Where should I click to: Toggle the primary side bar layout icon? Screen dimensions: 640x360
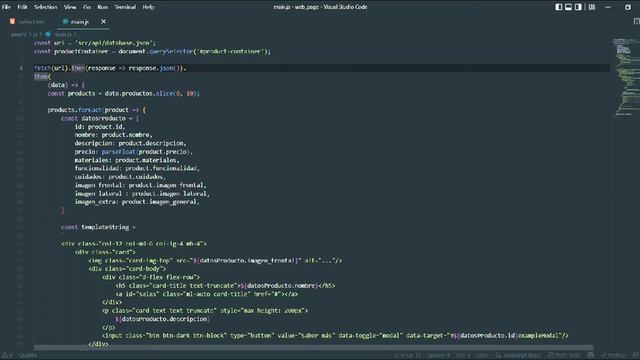pos(559,7)
